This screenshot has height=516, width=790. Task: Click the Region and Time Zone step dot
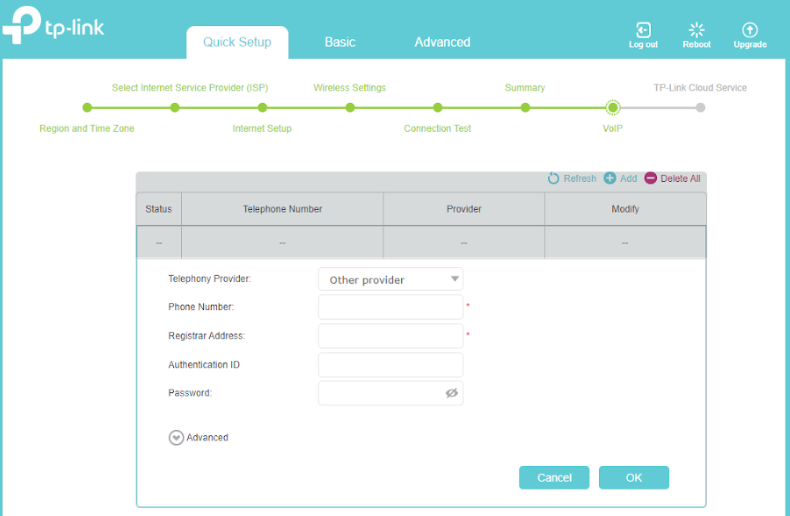[x=87, y=107]
